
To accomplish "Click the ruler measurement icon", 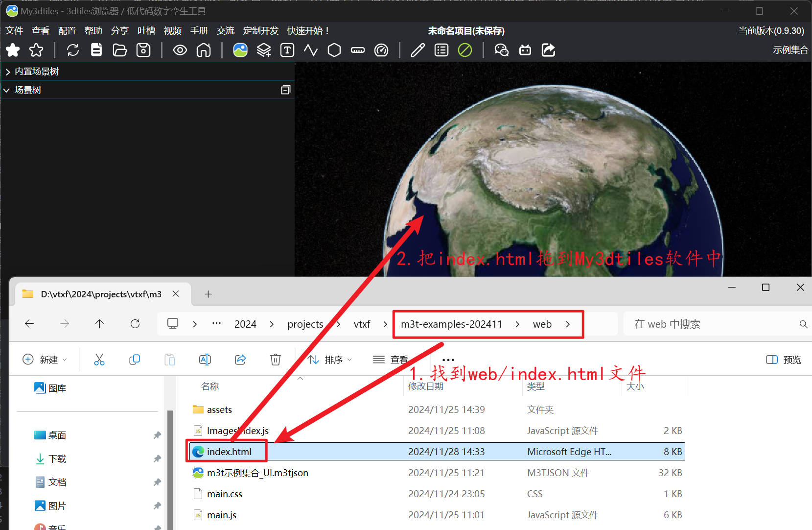I will point(358,50).
